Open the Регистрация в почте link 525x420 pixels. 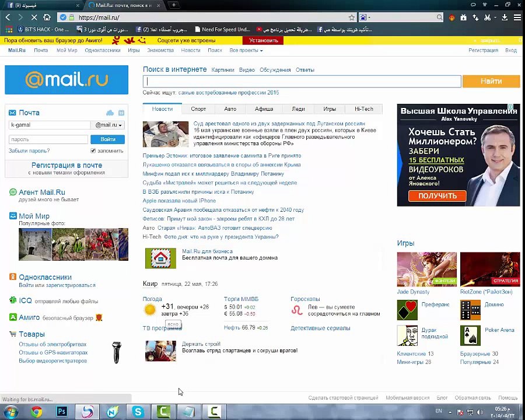[x=66, y=165]
